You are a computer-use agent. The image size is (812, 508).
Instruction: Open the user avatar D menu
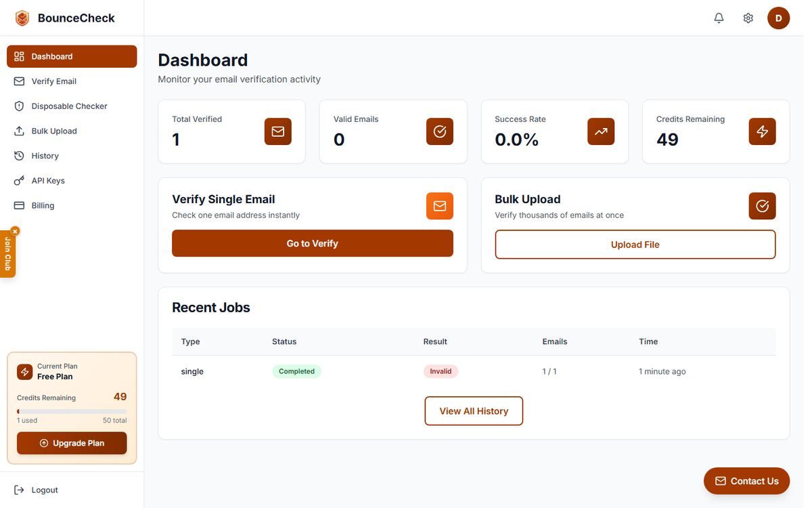point(778,18)
